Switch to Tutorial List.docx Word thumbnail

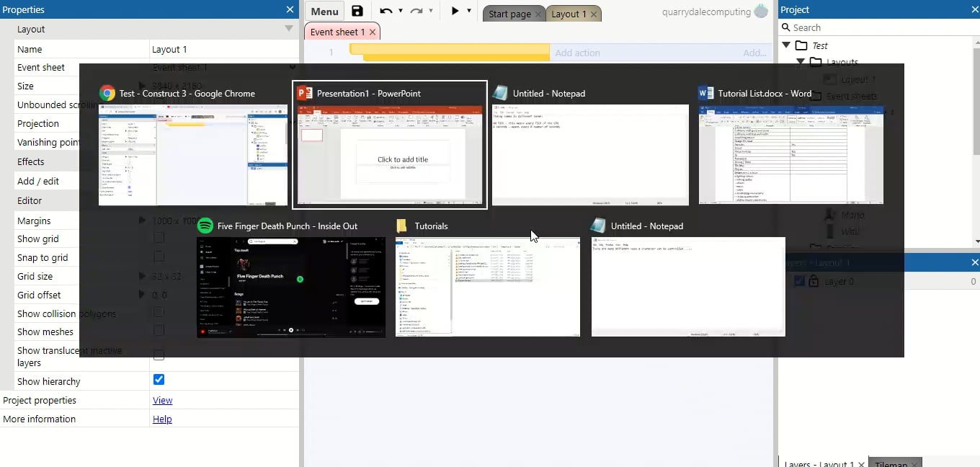tap(791, 154)
